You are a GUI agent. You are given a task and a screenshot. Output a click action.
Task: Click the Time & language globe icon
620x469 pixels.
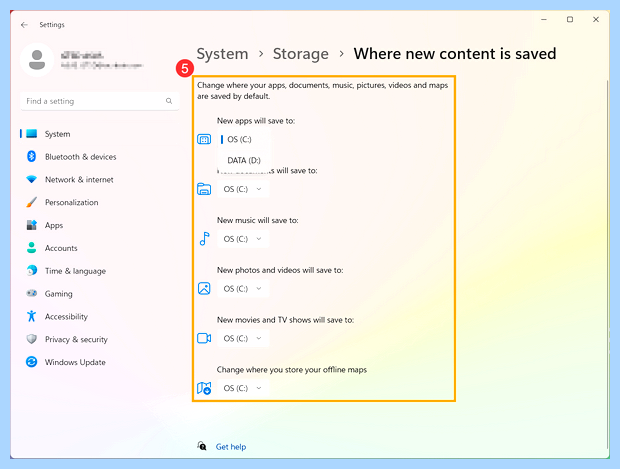click(x=32, y=270)
